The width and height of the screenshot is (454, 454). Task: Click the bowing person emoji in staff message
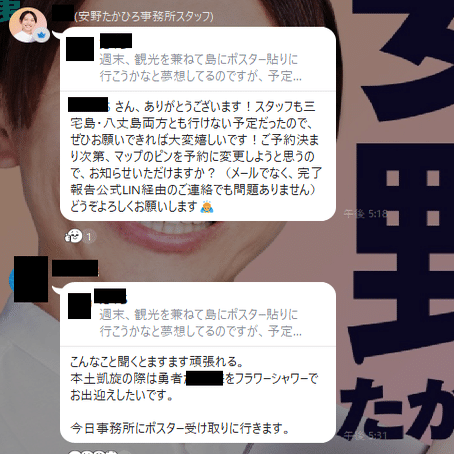(x=207, y=207)
